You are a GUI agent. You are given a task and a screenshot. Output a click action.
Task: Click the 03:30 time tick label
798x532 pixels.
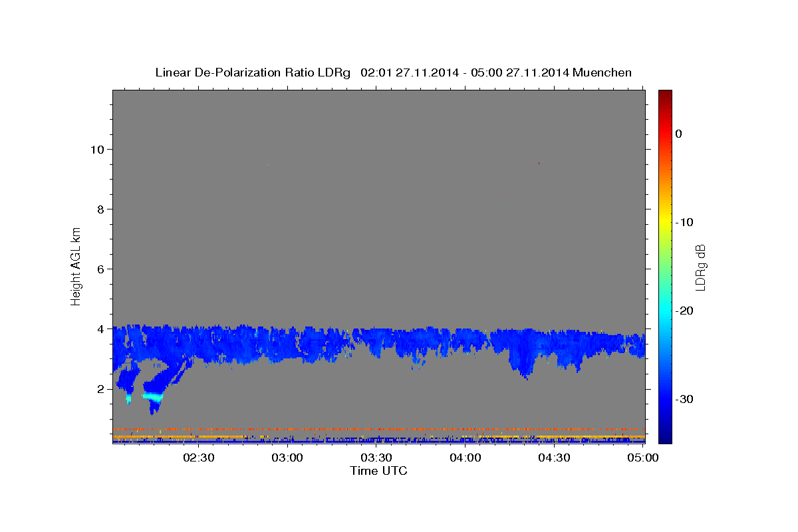(378, 458)
